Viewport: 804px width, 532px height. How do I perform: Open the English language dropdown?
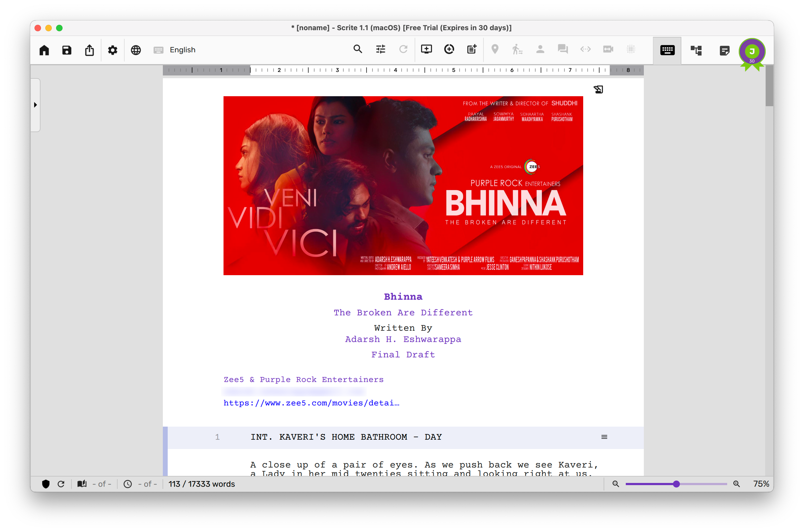(x=183, y=50)
